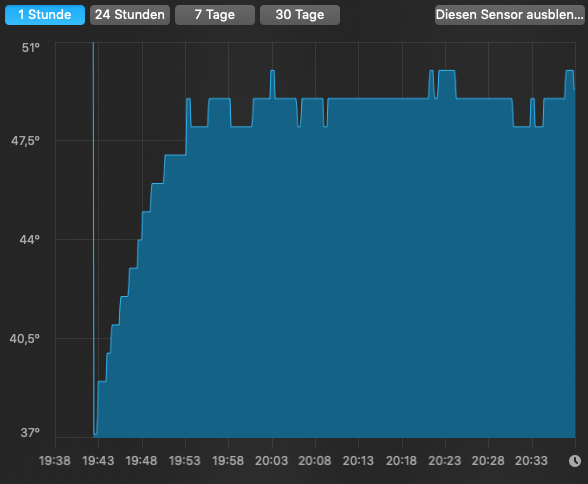Click the clock icon below the graph

[x=574, y=461]
